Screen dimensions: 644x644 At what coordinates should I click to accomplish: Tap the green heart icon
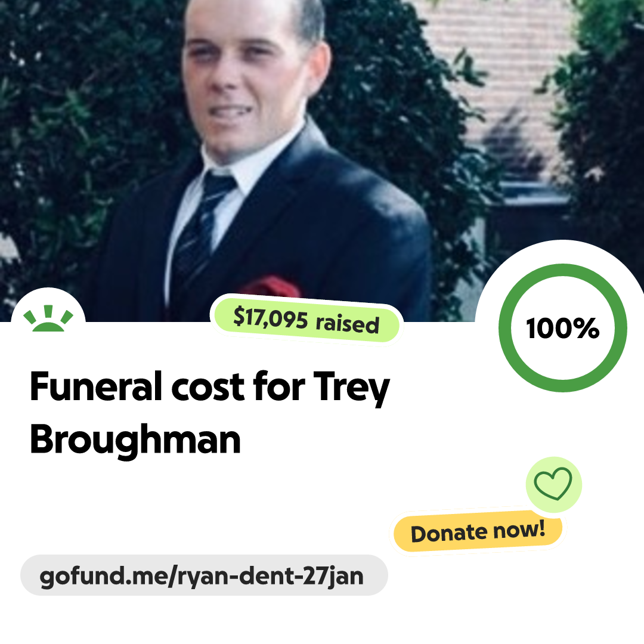point(553,484)
